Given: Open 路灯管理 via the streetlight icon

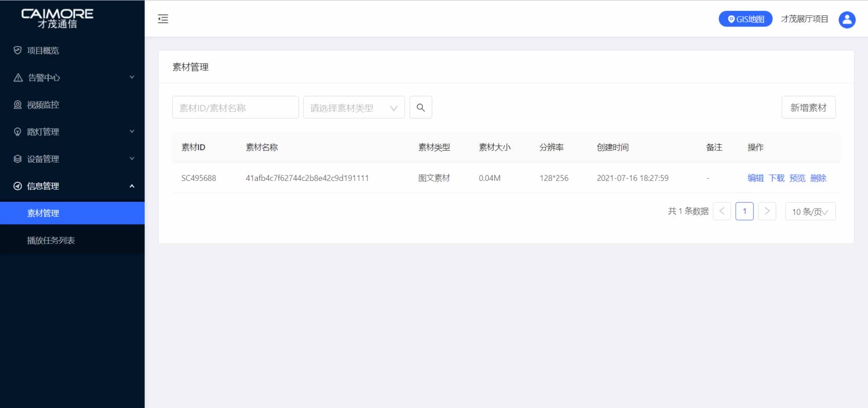Looking at the screenshot, I should click(x=17, y=132).
